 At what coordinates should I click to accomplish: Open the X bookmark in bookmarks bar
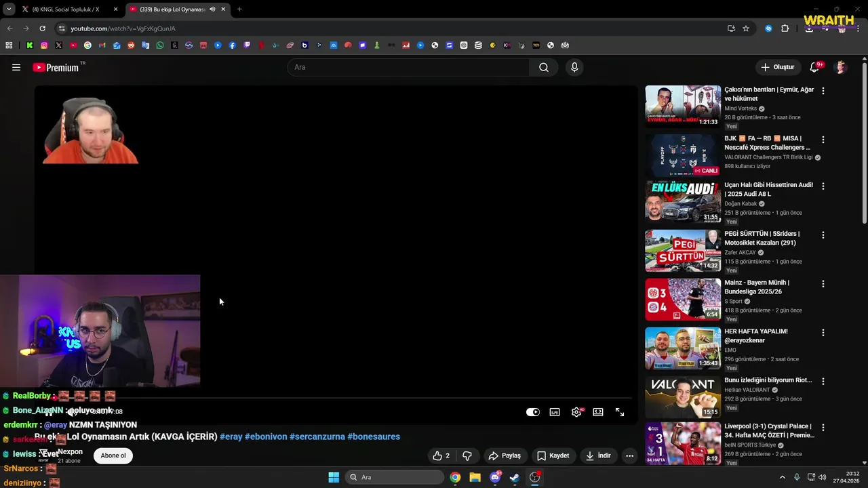(58, 45)
